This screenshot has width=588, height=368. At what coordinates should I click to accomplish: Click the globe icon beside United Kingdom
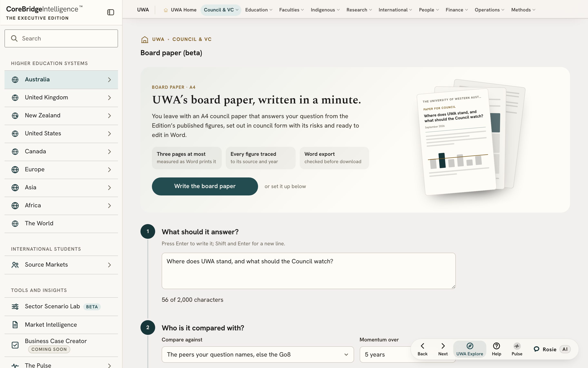tap(15, 98)
